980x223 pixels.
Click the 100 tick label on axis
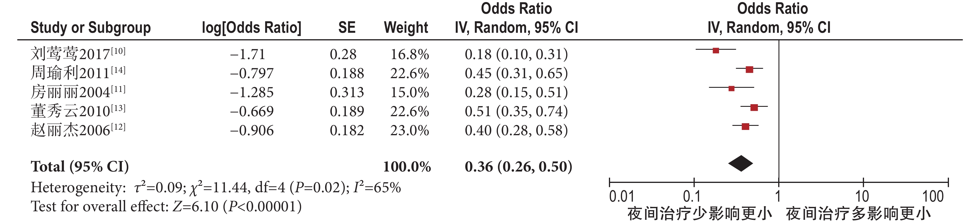[933, 196]
